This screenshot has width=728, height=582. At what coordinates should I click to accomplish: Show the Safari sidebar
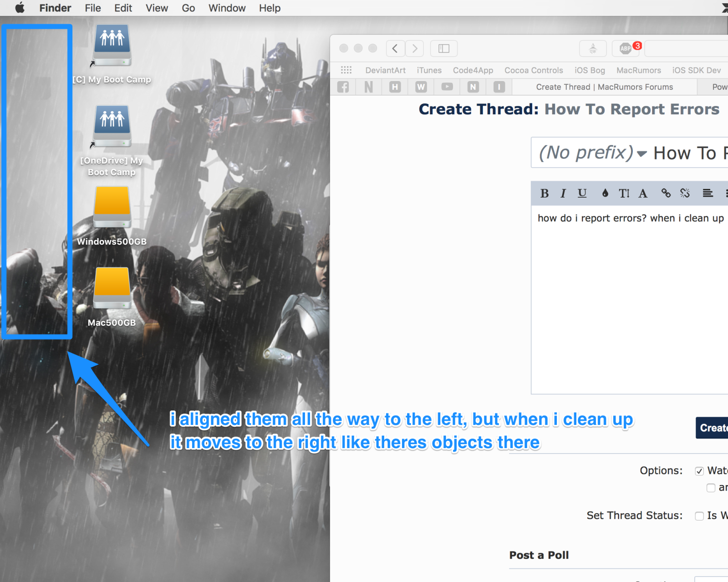pyautogui.click(x=444, y=48)
